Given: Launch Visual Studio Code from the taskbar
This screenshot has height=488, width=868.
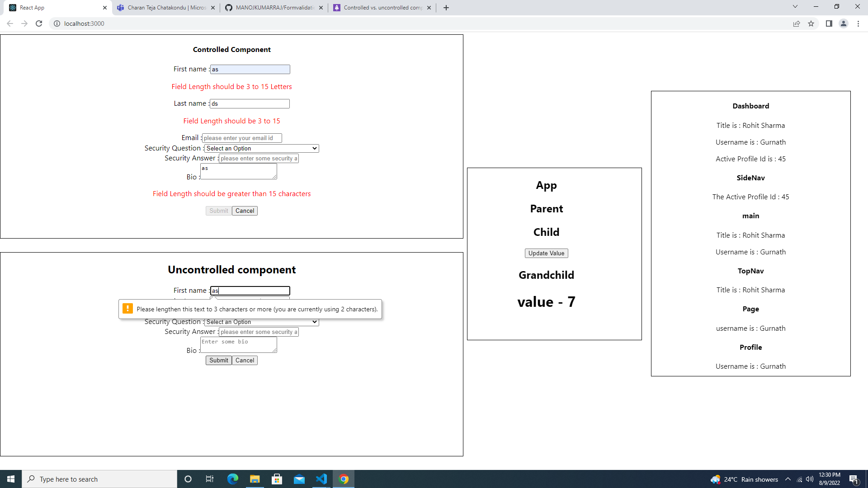Looking at the screenshot, I should (x=321, y=479).
